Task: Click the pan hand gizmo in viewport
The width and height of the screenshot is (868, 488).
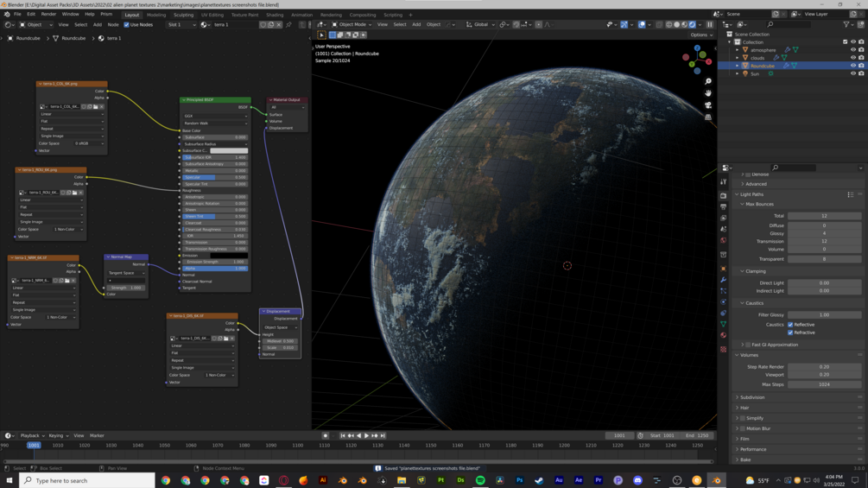Action: pyautogui.click(x=708, y=92)
